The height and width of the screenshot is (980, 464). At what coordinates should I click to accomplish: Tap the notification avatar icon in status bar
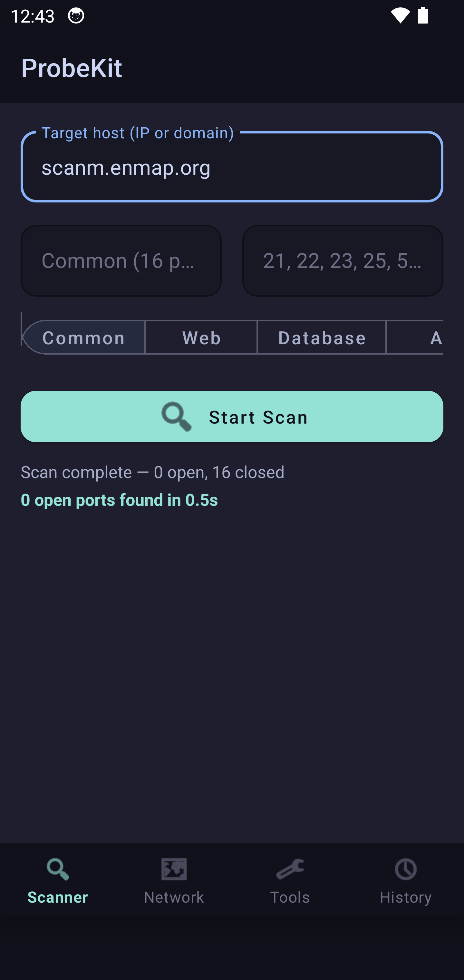click(x=76, y=15)
